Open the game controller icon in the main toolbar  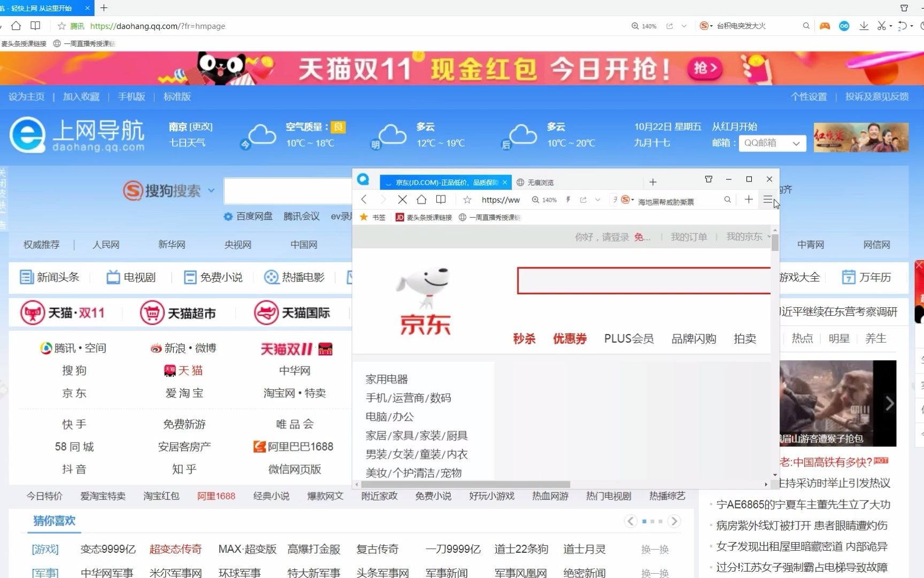825,26
